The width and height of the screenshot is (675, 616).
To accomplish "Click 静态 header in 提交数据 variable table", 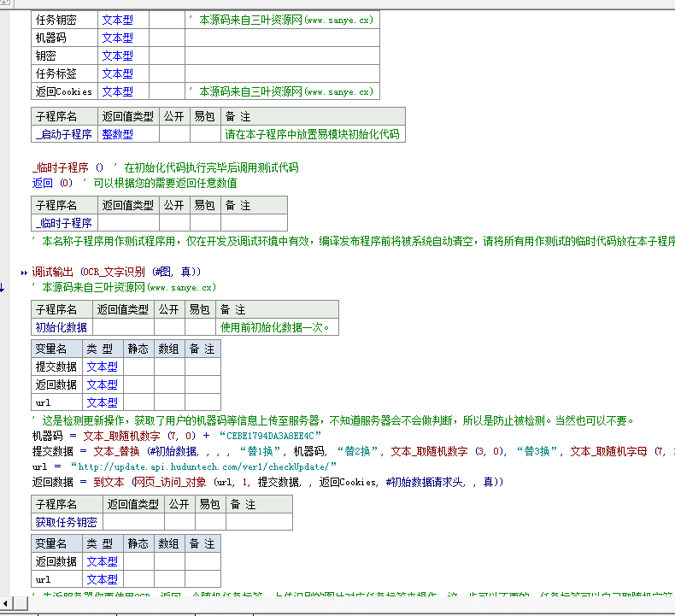I will (x=138, y=349).
